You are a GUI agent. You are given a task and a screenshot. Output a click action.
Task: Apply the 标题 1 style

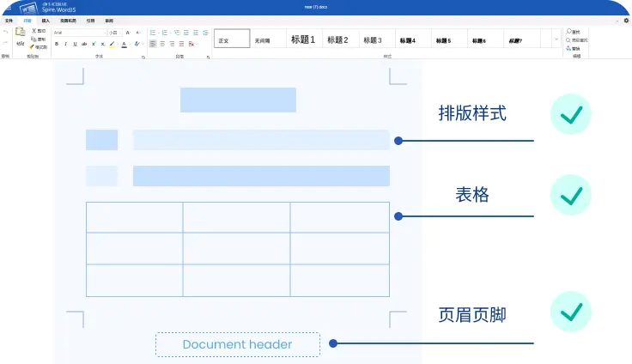(x=304, y=39)
